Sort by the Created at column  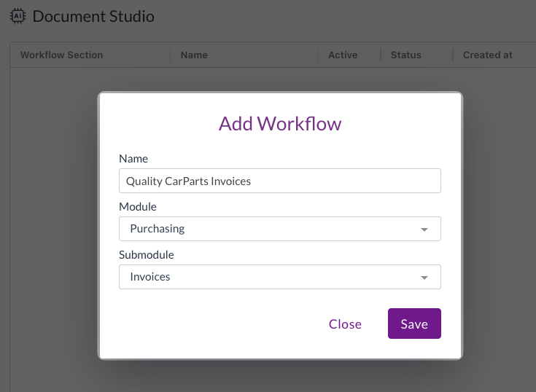[x=487, y=55]
